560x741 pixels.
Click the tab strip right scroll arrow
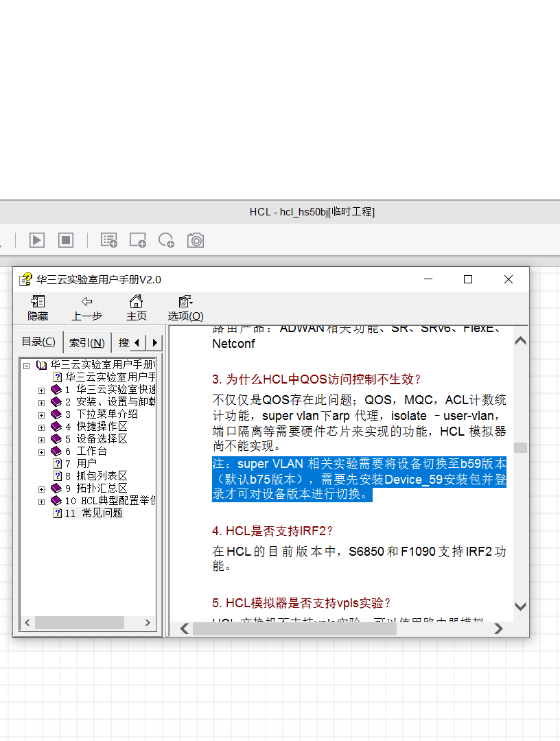click(154, 342)
